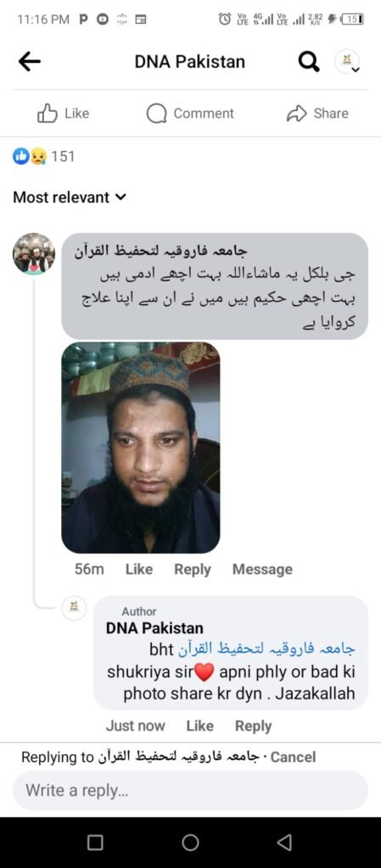Tap the Share arrow button
The image size is (381, 868).
317,114
